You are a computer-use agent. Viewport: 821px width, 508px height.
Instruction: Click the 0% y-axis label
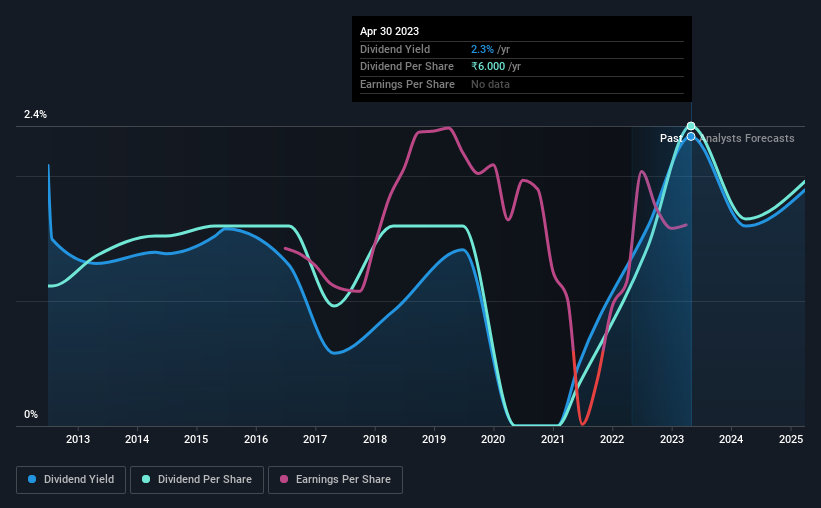tap(31, 414)
